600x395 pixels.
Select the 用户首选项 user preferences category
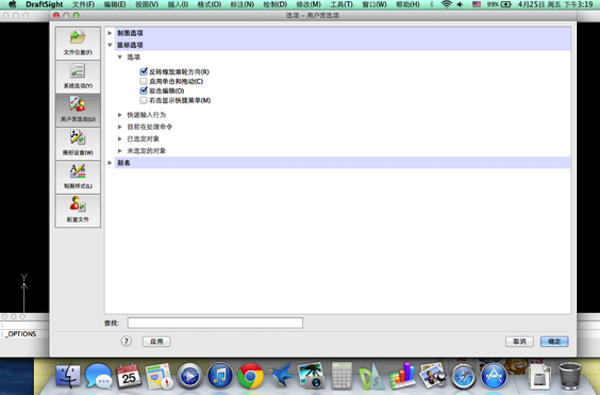[x=78, y=110]
